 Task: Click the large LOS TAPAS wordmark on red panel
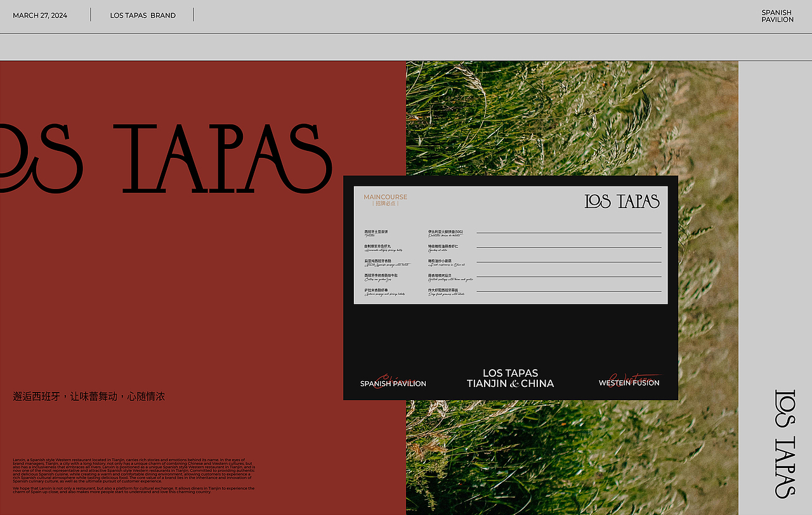coord(166,159)
